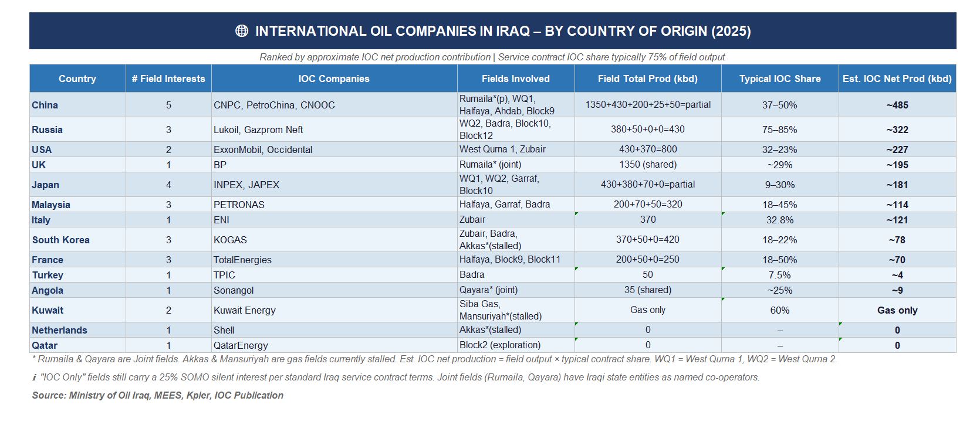Select the South Korea country cell
Screen dimensions: 980x425
[x=61, y=240]
